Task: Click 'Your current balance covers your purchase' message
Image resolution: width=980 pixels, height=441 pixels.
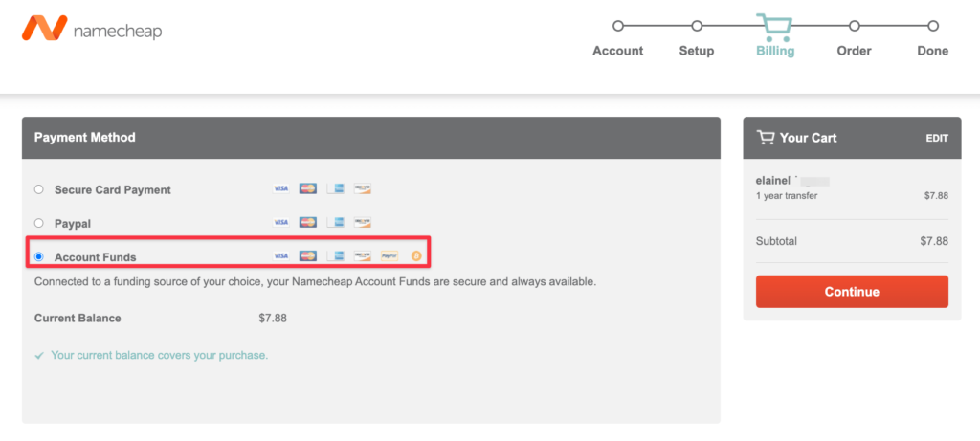Action: tap(160, 356)
